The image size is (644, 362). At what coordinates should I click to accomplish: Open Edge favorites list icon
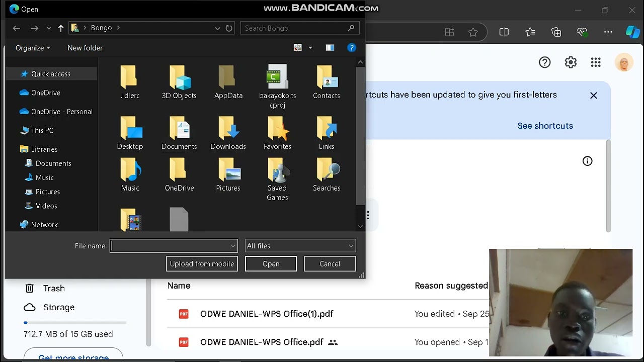tap(530, 32)
